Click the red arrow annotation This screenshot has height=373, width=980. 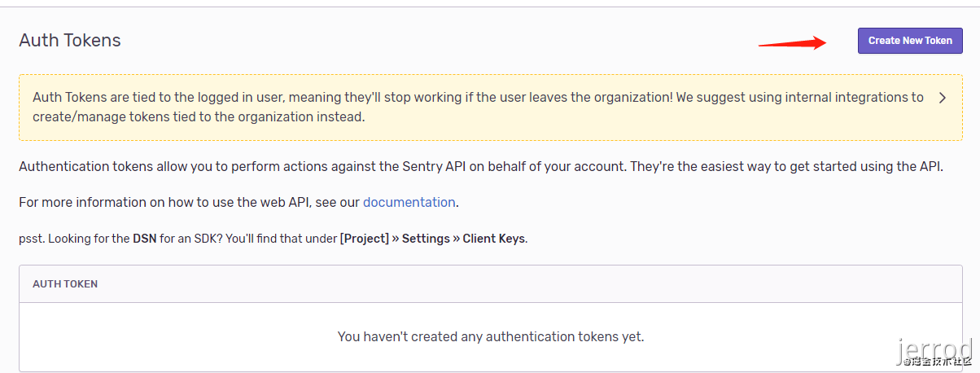point(792,42)
